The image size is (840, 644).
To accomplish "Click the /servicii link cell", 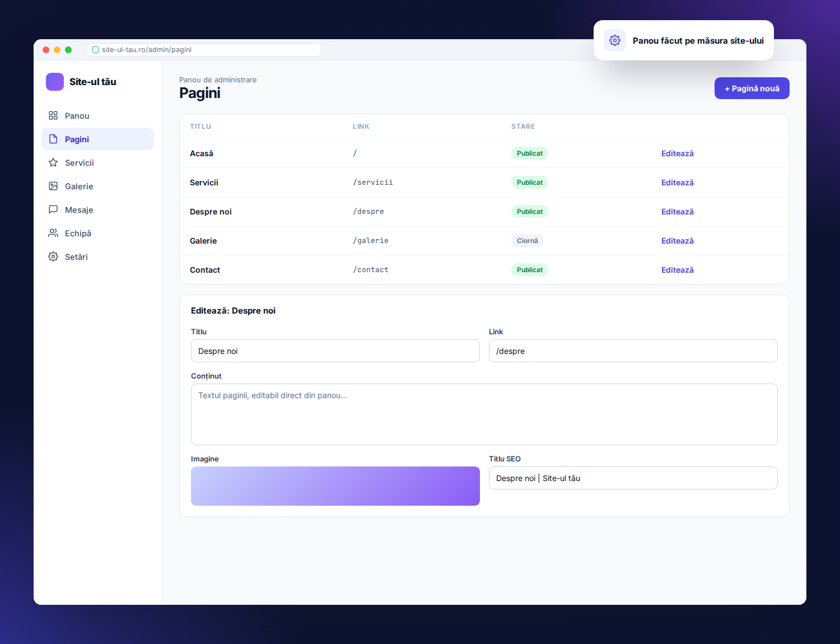I will pos(373,183).
